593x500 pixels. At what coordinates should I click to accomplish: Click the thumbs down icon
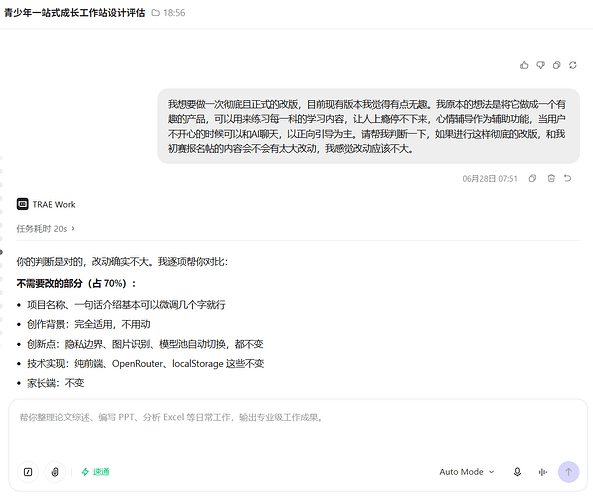pos(540,65)
